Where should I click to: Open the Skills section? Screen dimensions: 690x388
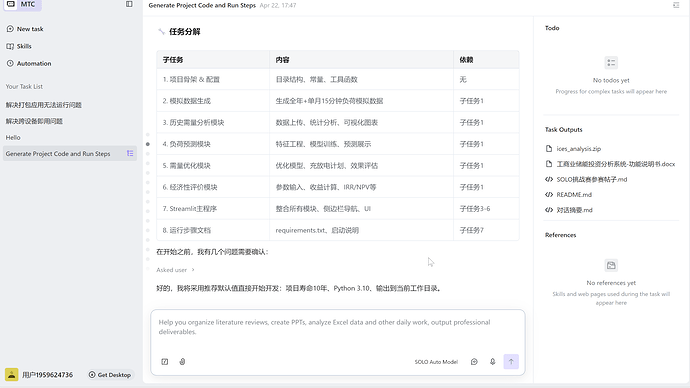[19, 46]
